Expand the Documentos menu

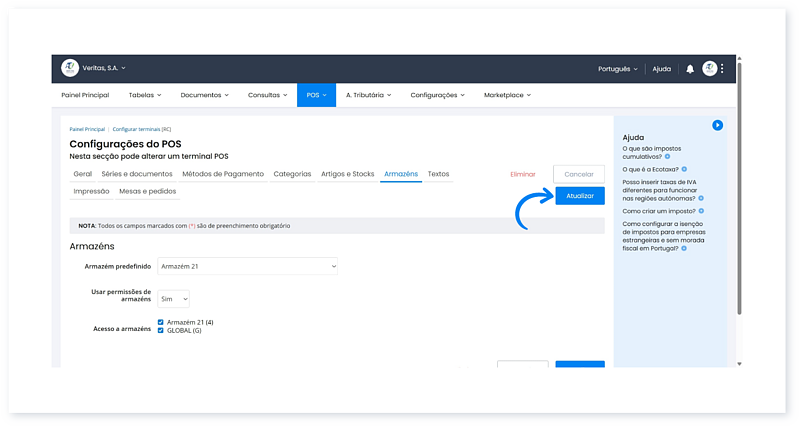[x=204, y=95]
